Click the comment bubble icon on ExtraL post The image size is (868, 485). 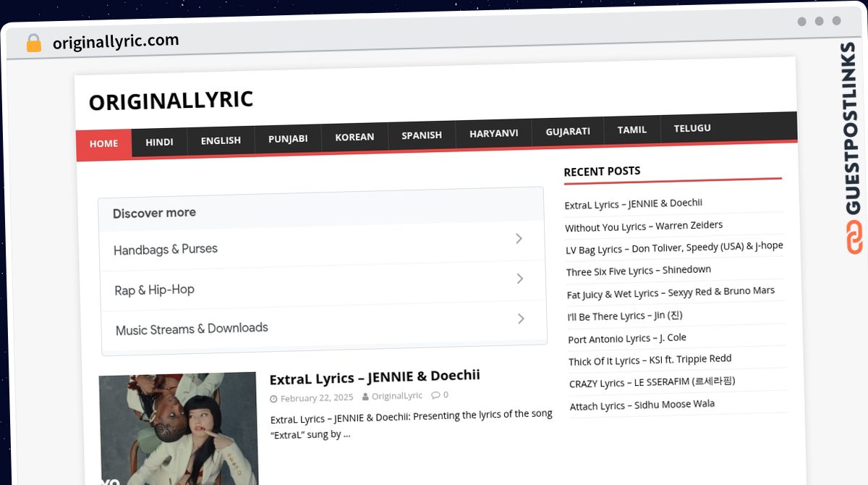pyautogui.click(x=435, y=395)
